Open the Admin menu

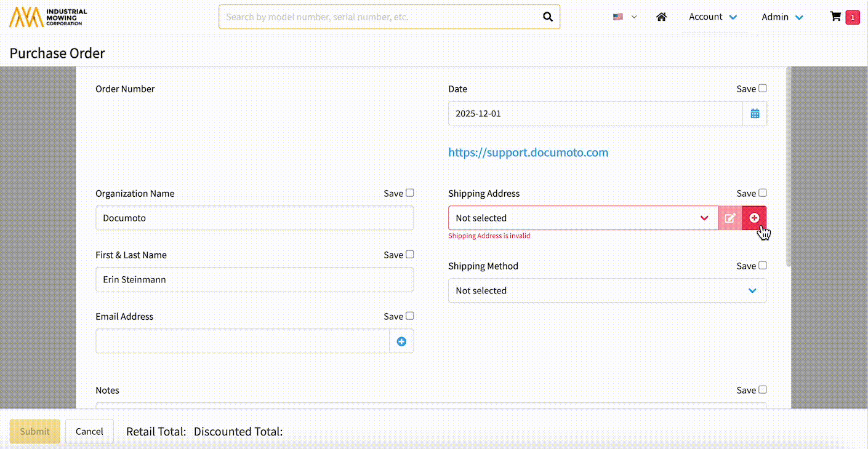pyautogui.click(x=782, y=17)
